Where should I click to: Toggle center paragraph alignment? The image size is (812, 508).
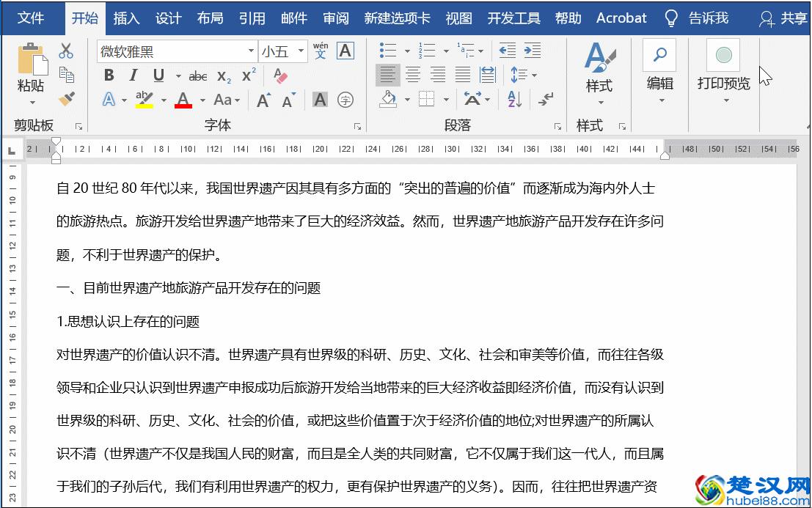413,74
